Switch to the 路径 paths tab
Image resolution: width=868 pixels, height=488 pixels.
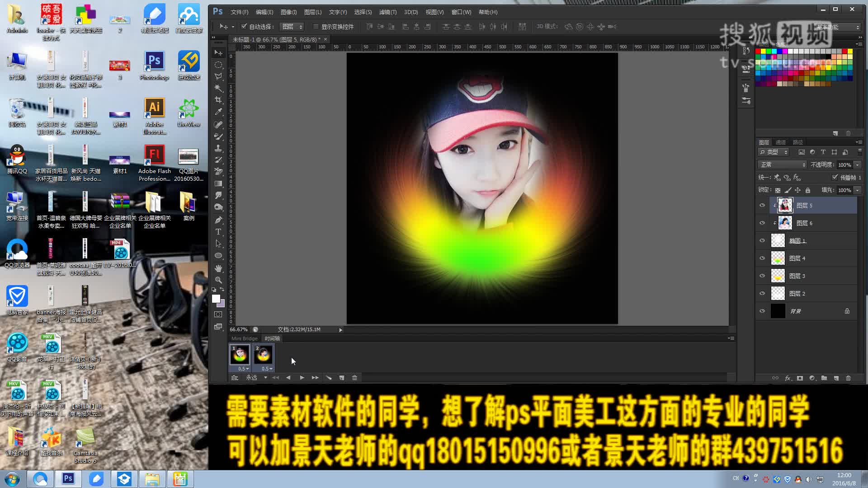click(798, 142)
